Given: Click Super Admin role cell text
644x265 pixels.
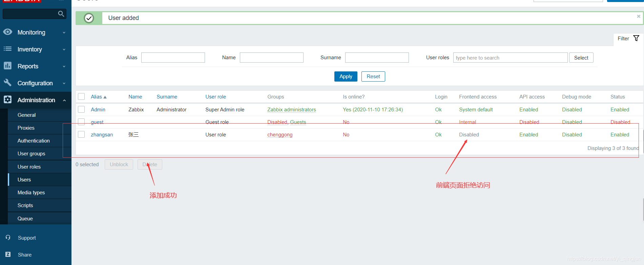Looking at the screenshot, I should [225, 110].
